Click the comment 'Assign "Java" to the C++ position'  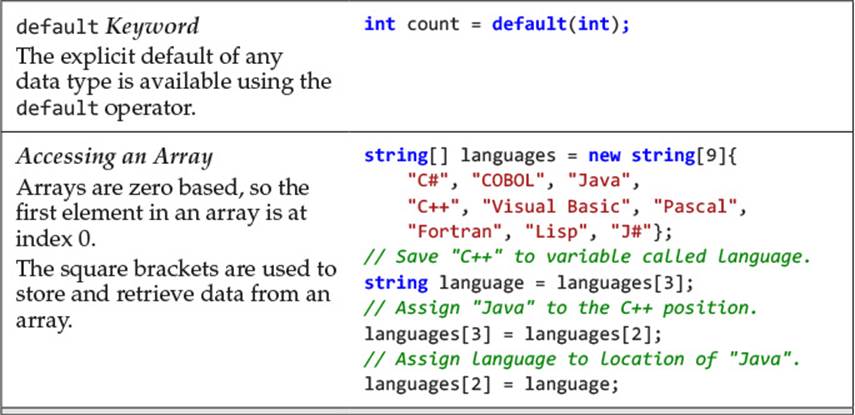coord(561,308)
